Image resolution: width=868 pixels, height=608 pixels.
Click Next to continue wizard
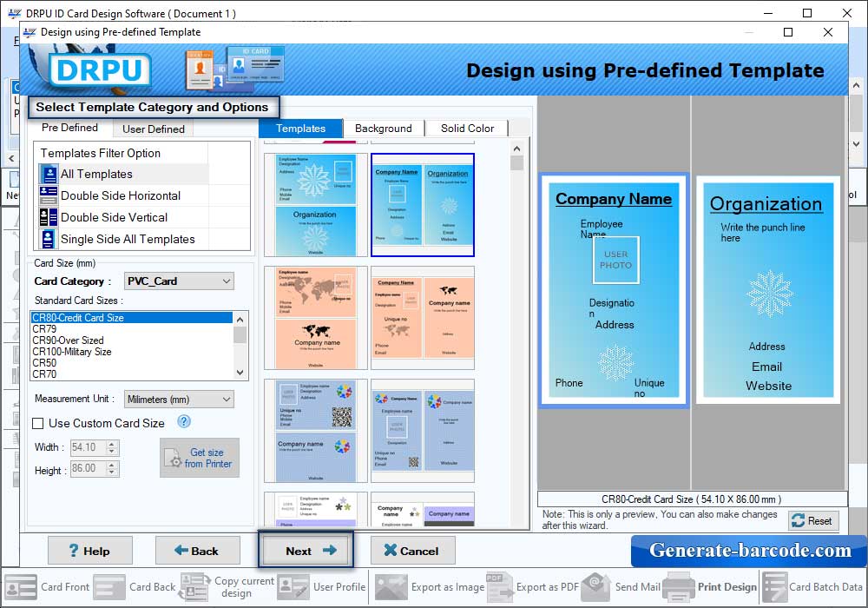click(x=306, y=551)
